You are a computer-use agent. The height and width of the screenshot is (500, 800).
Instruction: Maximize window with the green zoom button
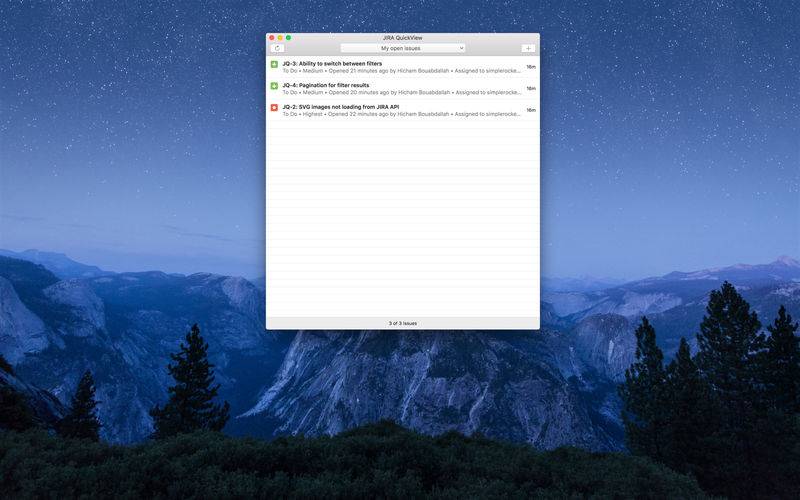tap(289, 38)
